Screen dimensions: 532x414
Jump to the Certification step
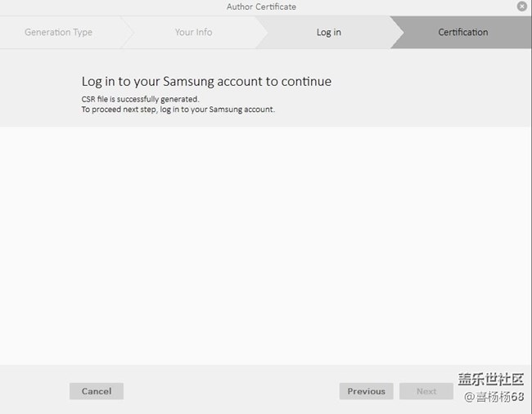(462, 33)
